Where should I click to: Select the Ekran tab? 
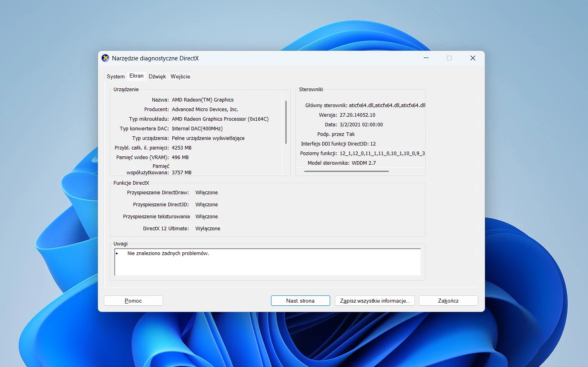coord(136,76)
